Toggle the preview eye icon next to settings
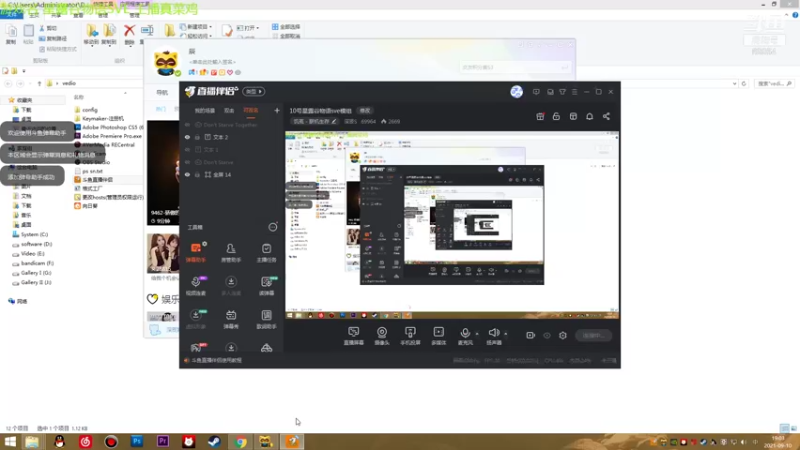This screenshot has width=800, height=450. point(547,335)
